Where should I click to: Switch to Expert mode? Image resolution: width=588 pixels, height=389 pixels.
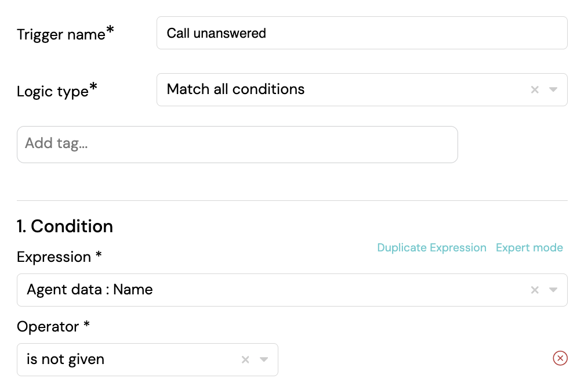coord(529,248)
